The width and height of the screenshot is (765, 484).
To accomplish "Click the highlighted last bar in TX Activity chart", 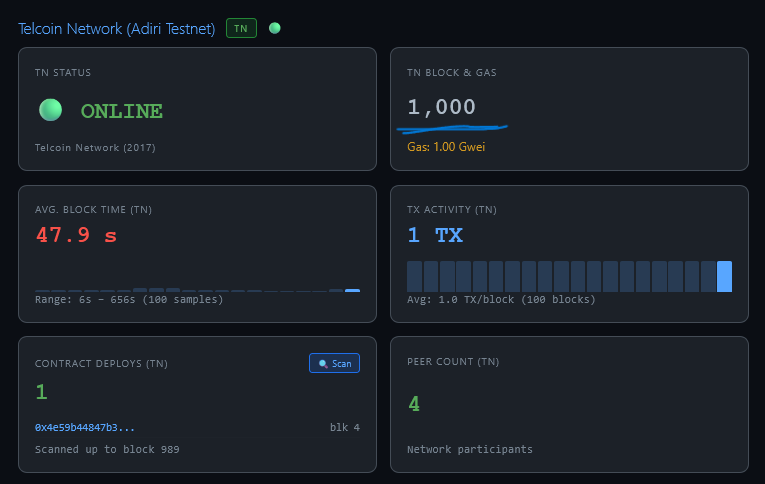I will point(724,276).
